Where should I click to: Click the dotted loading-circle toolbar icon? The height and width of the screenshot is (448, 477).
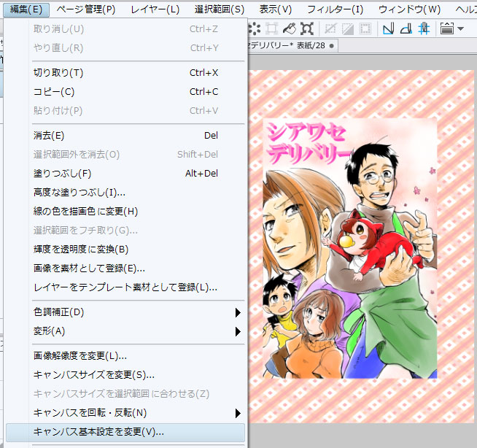point(254,29)
